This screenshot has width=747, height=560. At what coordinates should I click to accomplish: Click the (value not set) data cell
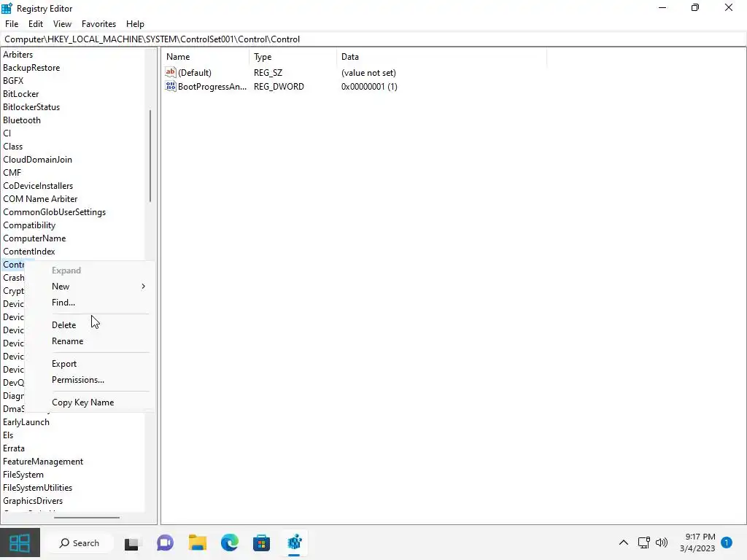pos(368,72)
